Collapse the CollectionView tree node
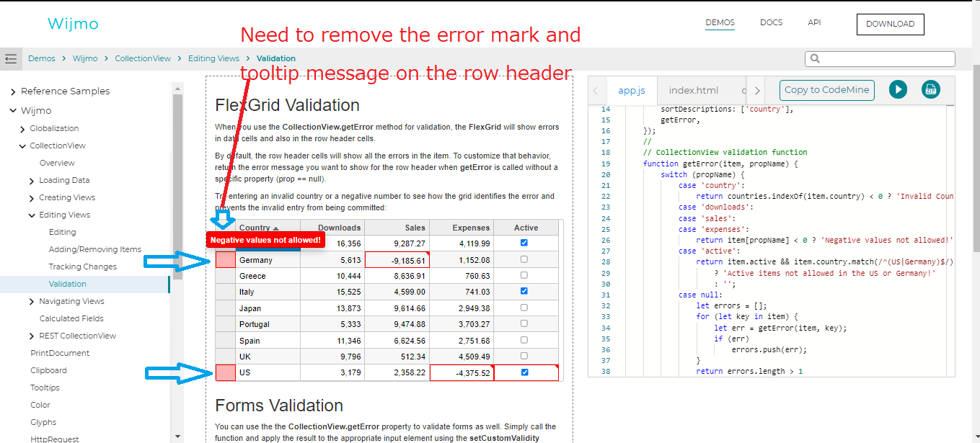Image resolution: width=980 pixels, height=443 pixels. point(22,146)
